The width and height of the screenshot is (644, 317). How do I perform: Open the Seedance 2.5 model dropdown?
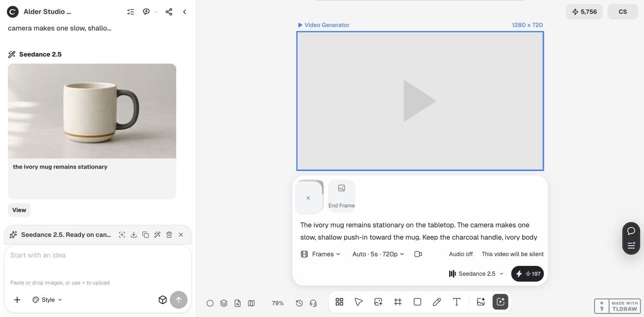tap(476, 274)
